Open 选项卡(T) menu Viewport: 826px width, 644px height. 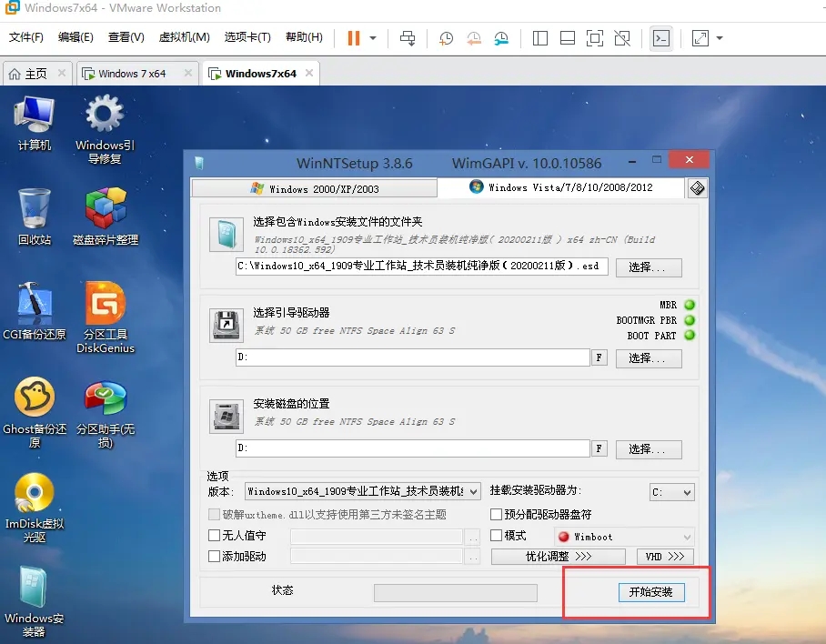tap(247, 37)
